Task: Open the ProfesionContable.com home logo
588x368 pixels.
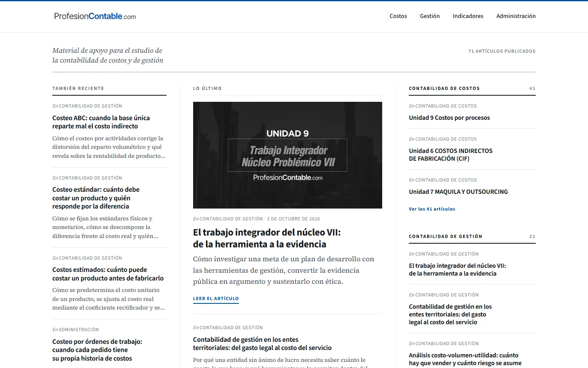Action: pos(95,16)
